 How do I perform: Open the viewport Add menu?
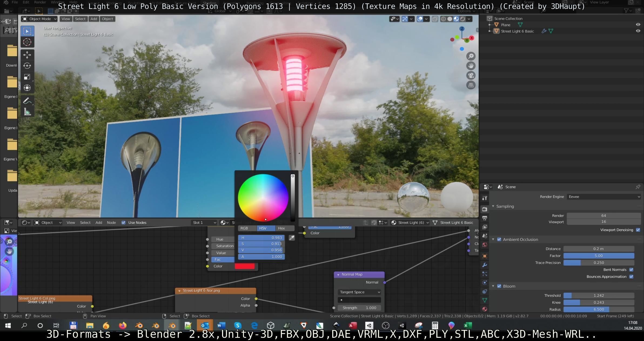click(x=94, y=19)
